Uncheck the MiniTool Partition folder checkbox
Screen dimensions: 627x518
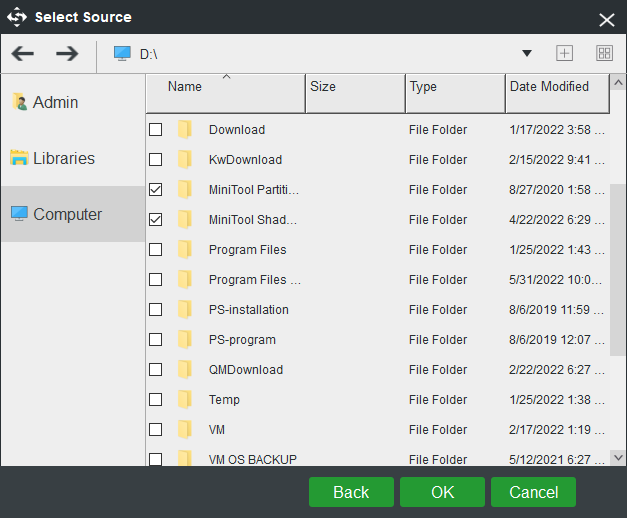[x=155, y=190]
